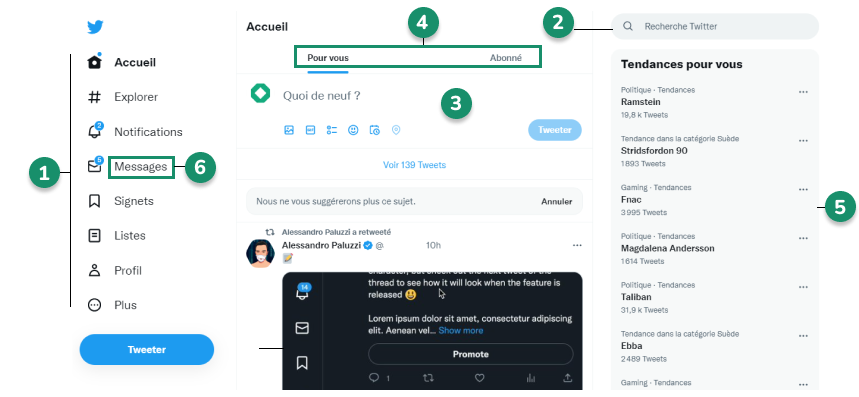Click the Twitter bird logo
Screen dimensions: 859x397
click(95, 27)
